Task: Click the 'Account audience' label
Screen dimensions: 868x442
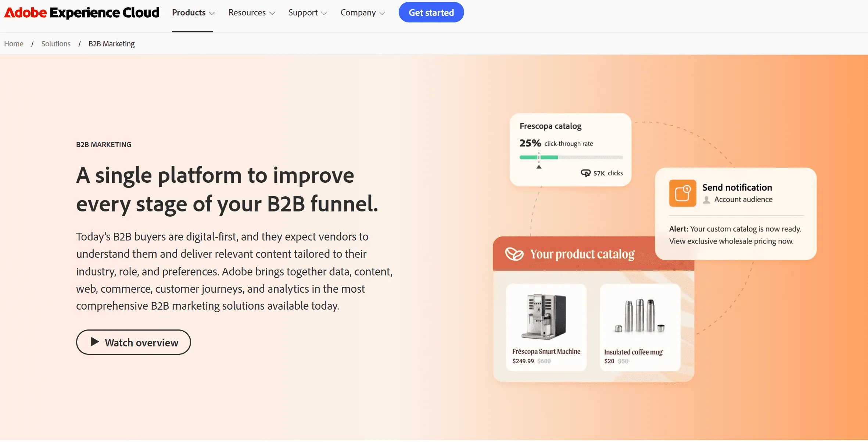Action: (743, 200)
